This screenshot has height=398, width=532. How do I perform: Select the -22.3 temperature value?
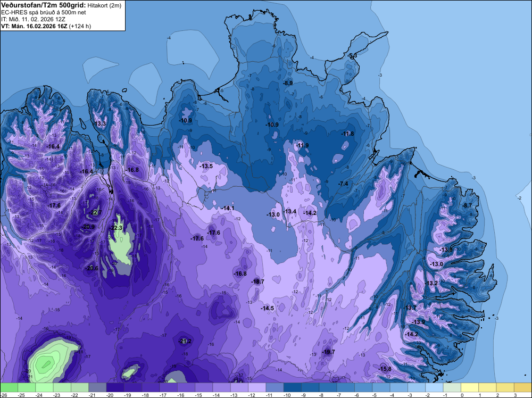point(115,228)
